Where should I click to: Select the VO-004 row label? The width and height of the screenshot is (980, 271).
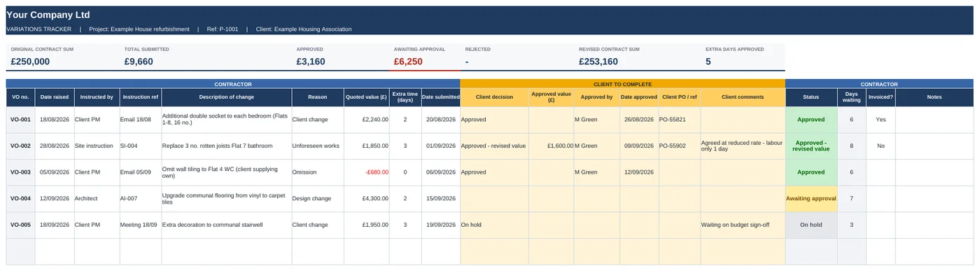tap(20, 199)
